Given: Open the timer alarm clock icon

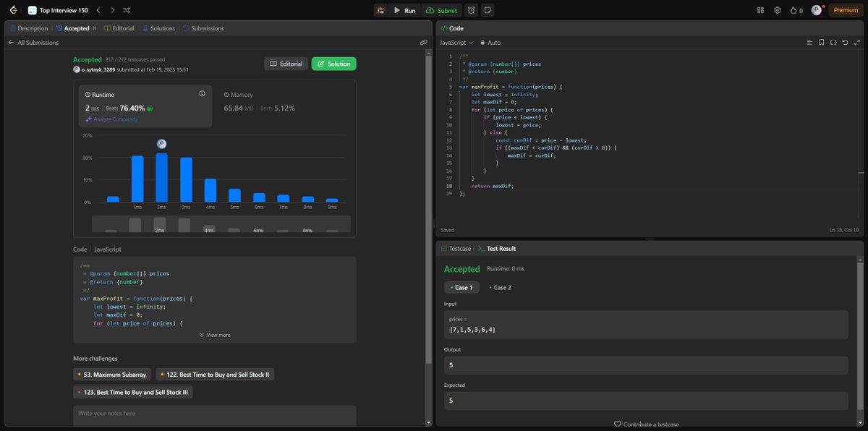Looking at the screenshot, I should 472,10.
